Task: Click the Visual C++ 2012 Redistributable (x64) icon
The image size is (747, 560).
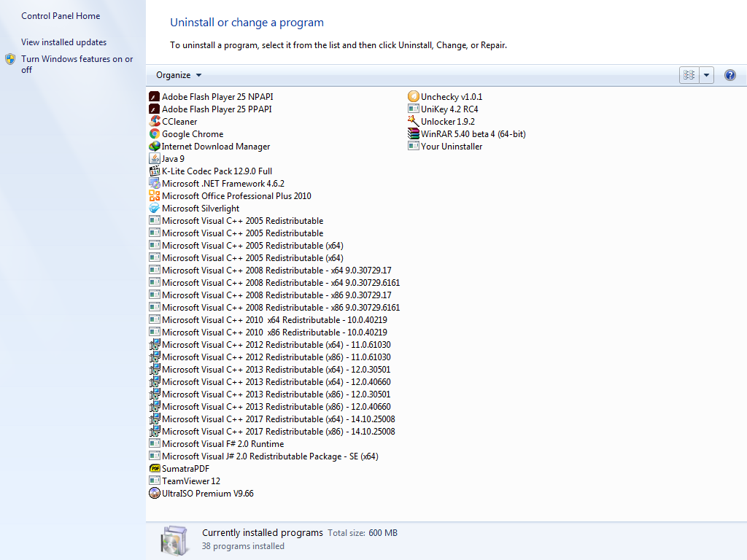Action: pyautogui.click(x=155, y=344)
